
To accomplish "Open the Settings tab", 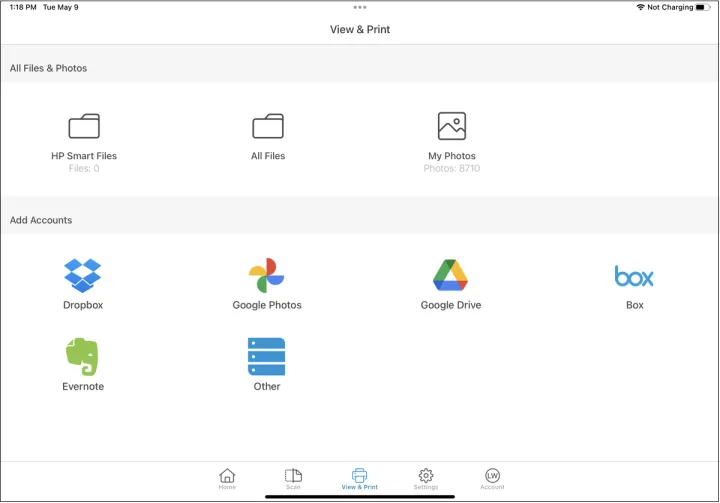I will click(x=426, y=478).
